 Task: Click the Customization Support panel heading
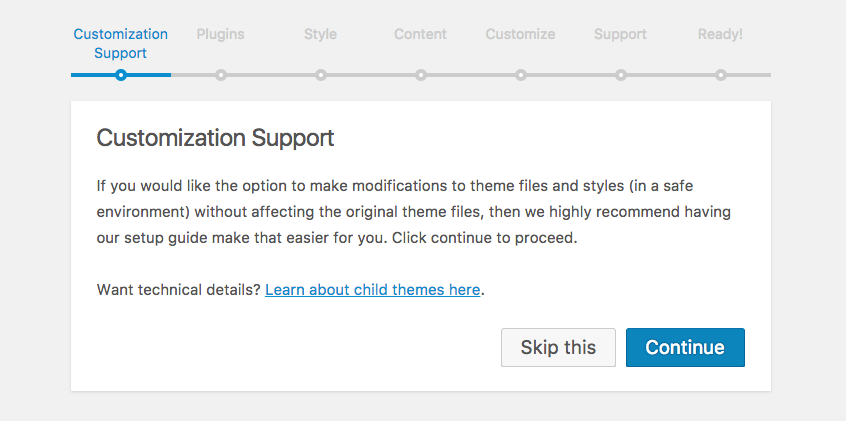pos(215,138)
